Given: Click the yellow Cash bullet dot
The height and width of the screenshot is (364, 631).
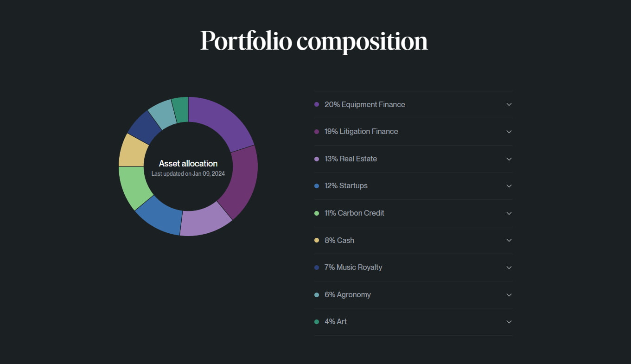Looking at the screenshot, I should (317, 240).
